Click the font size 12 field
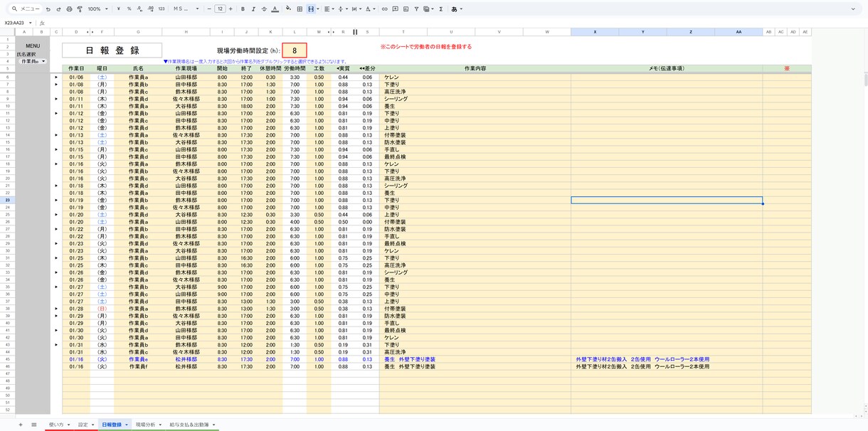 pos(220,9)
